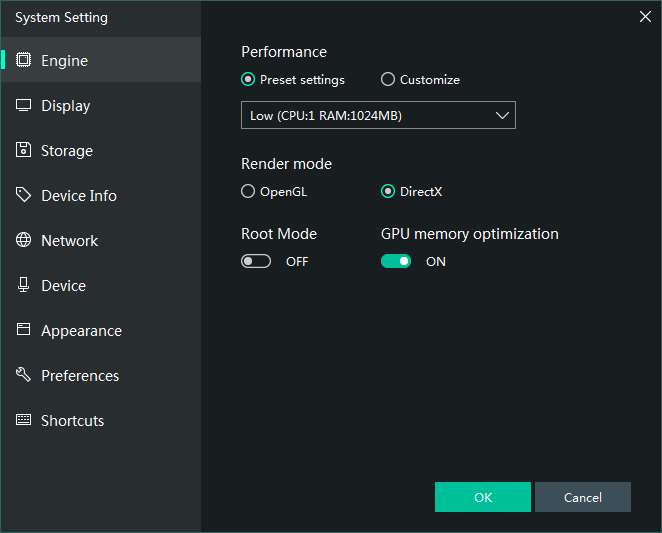Choose the Customize performance option
Viewport: 662px width, 533px height.
388,80
